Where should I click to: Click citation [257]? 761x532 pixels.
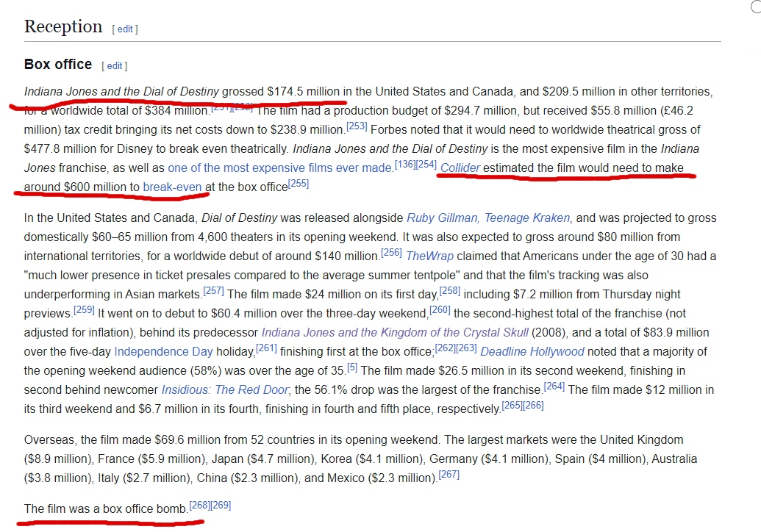coord(213,291)
